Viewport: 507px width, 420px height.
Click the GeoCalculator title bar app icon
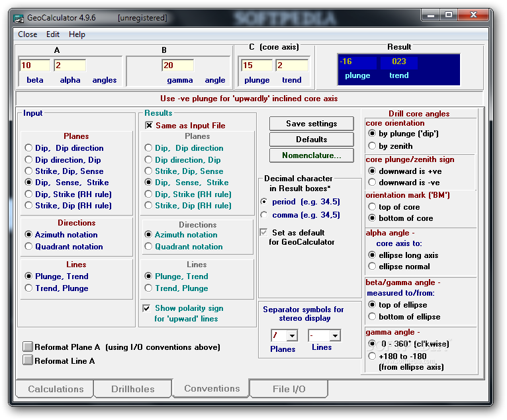coord(19,18)
